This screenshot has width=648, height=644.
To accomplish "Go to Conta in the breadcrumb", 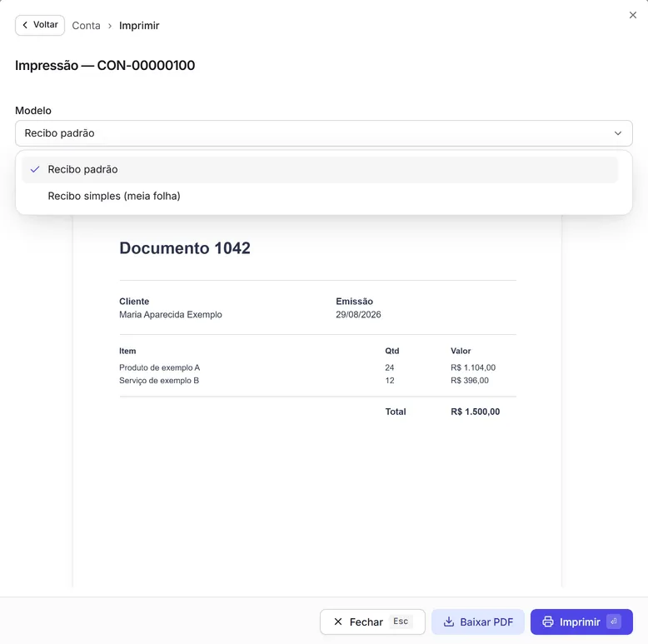I will (x=86, y=26).
